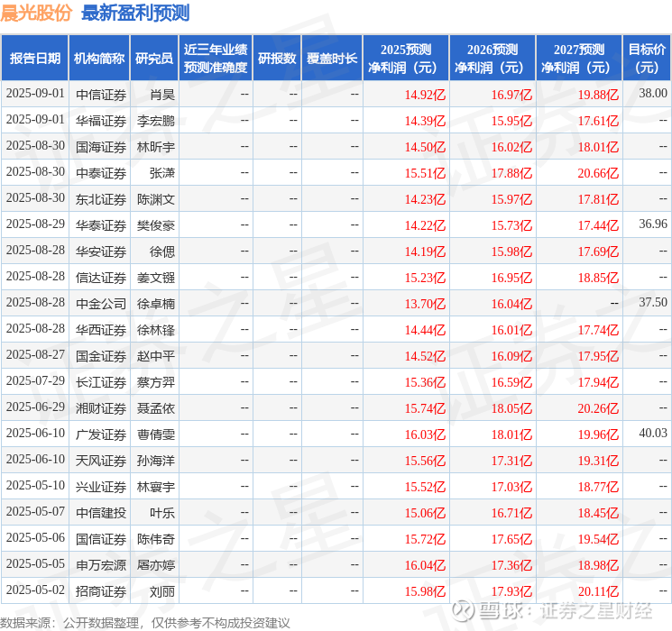
Task: Click the 机构简称 column header
Action: (99, 59)
